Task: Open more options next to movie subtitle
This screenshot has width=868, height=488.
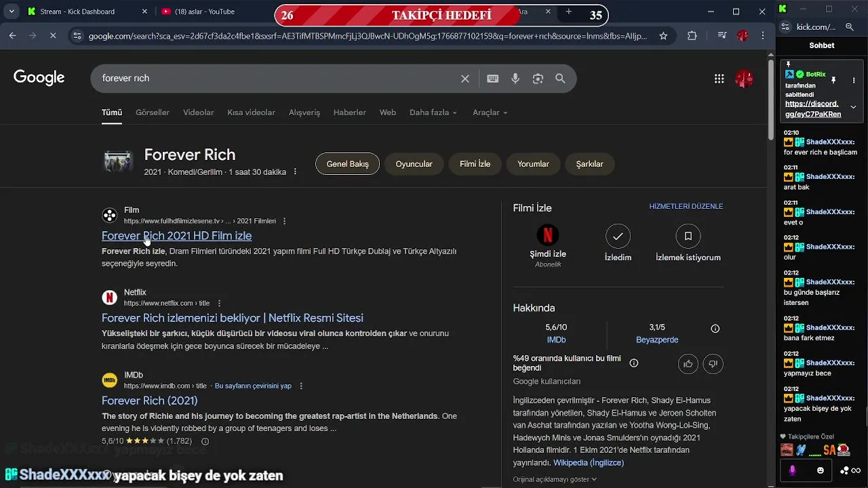Action: click(295, 172)
